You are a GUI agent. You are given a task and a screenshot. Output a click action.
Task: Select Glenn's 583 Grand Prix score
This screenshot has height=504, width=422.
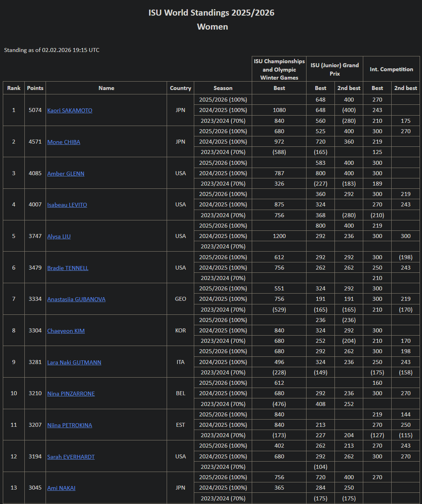(x=320, y=163)
